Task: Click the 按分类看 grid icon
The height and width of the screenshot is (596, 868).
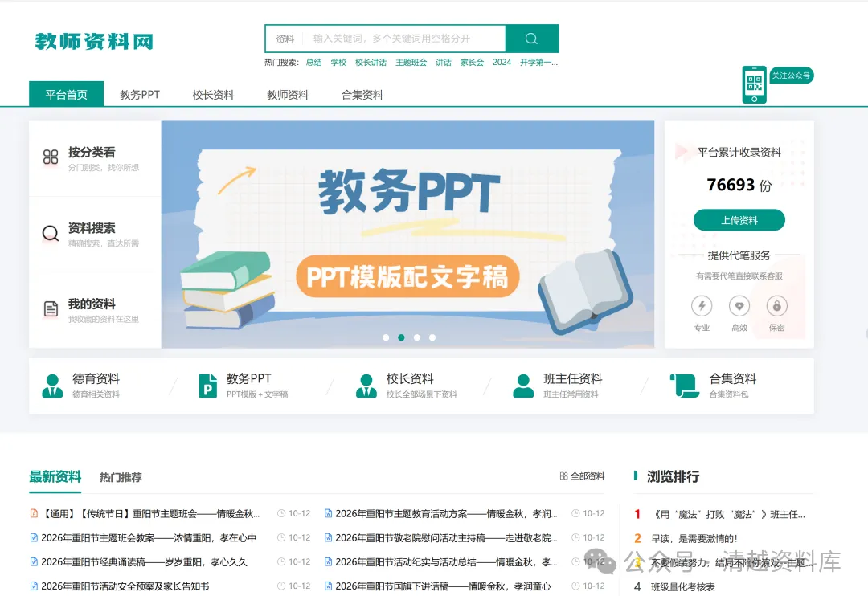Action: 51,157
